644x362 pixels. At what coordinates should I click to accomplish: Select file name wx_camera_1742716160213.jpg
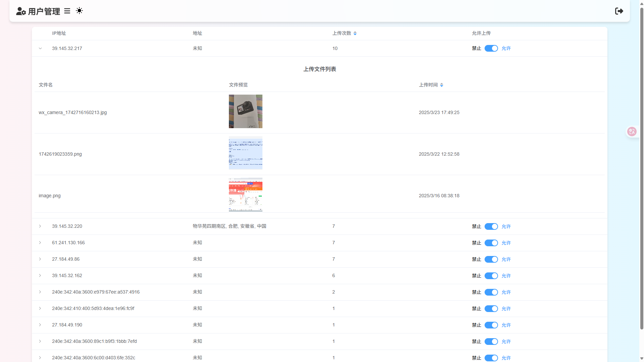tap(73, 112)
